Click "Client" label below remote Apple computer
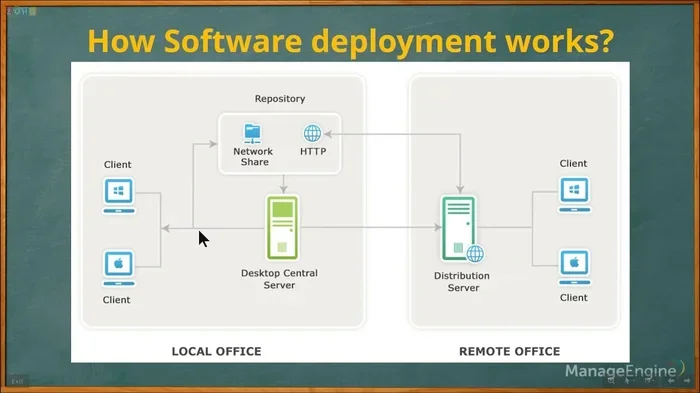The image size is (700, 393). pos(574,298)
